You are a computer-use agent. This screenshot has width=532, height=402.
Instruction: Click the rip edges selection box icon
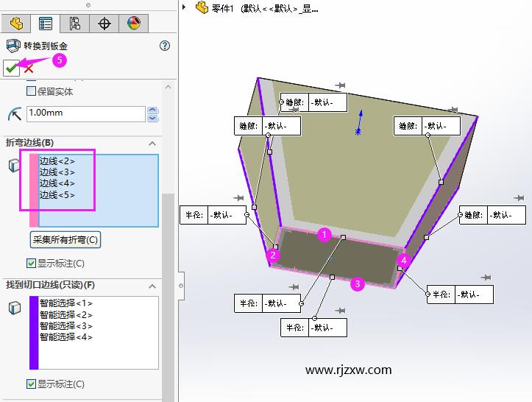tap(14, 308)
